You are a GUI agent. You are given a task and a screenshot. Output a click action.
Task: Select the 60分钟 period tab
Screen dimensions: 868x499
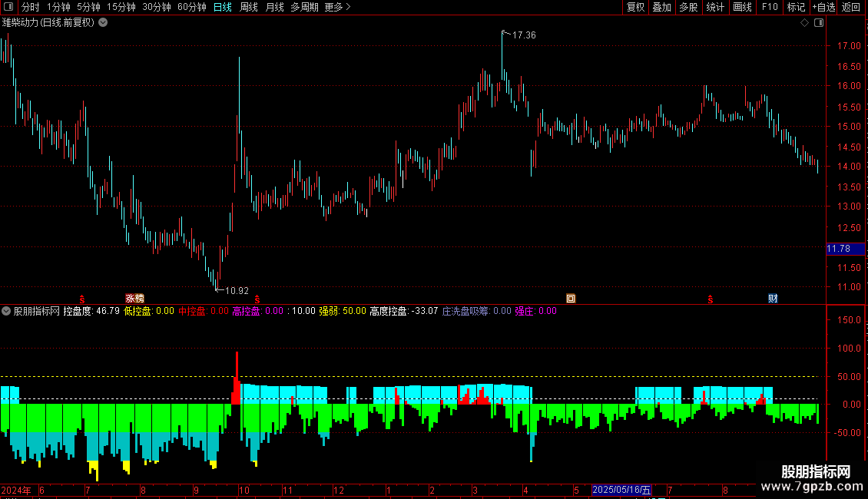[x=192, y=7]
